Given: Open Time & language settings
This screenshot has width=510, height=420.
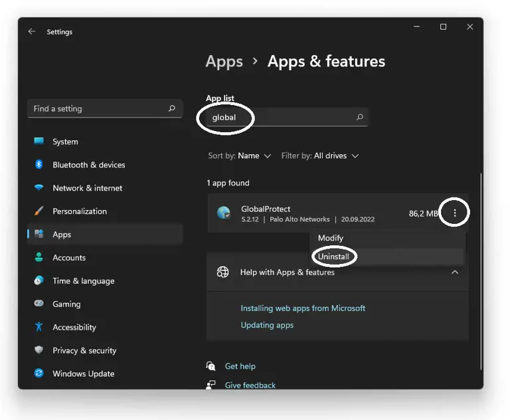Looking at the screenshot, I should (83, 281).
